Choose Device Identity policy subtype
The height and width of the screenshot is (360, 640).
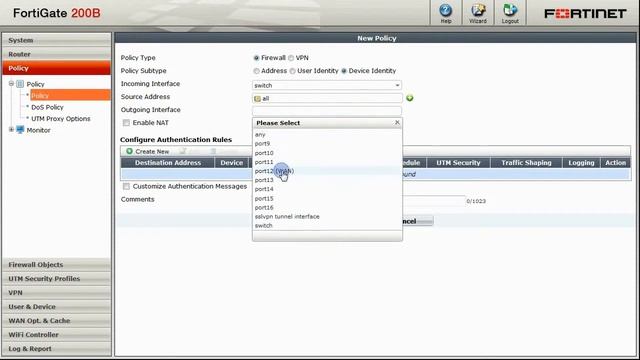pos(344,71)
